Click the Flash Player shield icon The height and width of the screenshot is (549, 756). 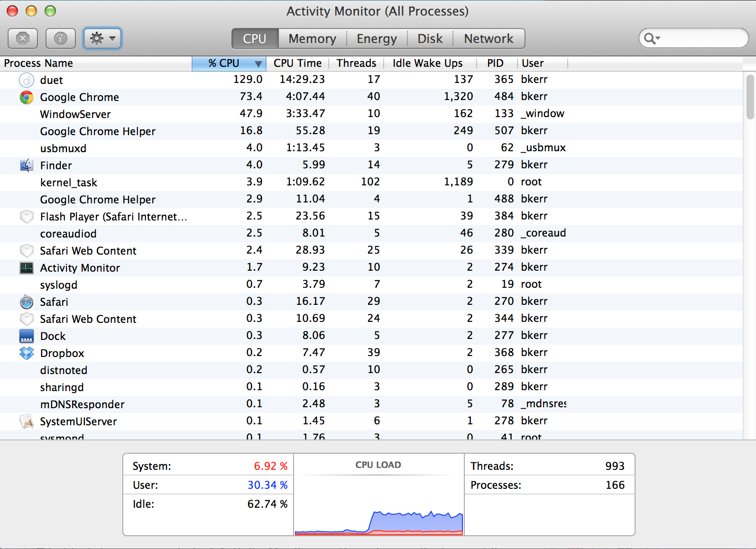[27, 217]
